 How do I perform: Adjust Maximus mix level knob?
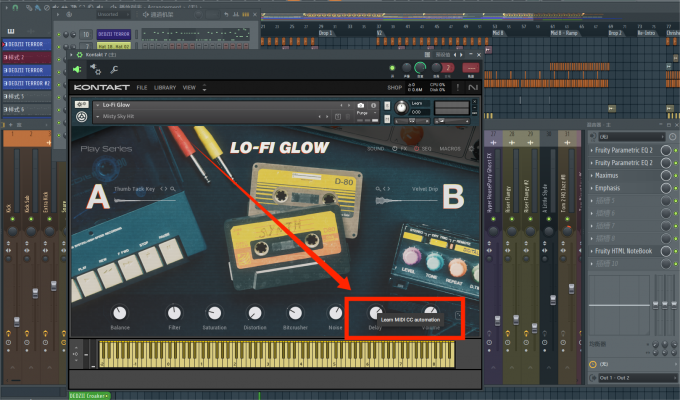(x=666, y=176)
